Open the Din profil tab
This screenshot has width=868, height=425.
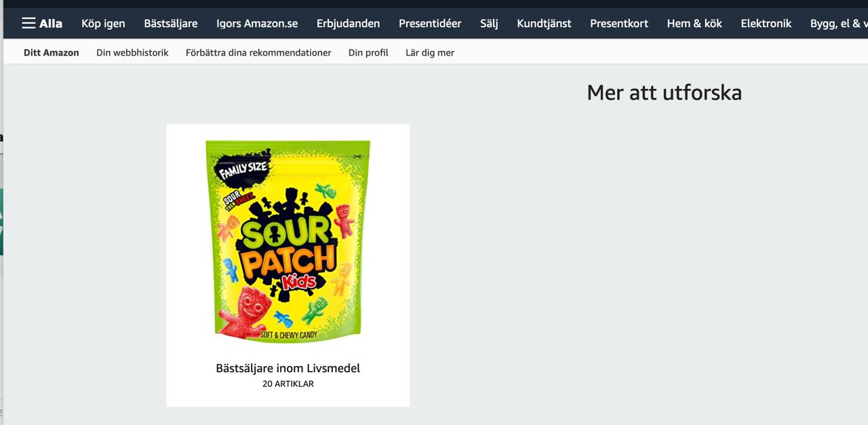368,52
